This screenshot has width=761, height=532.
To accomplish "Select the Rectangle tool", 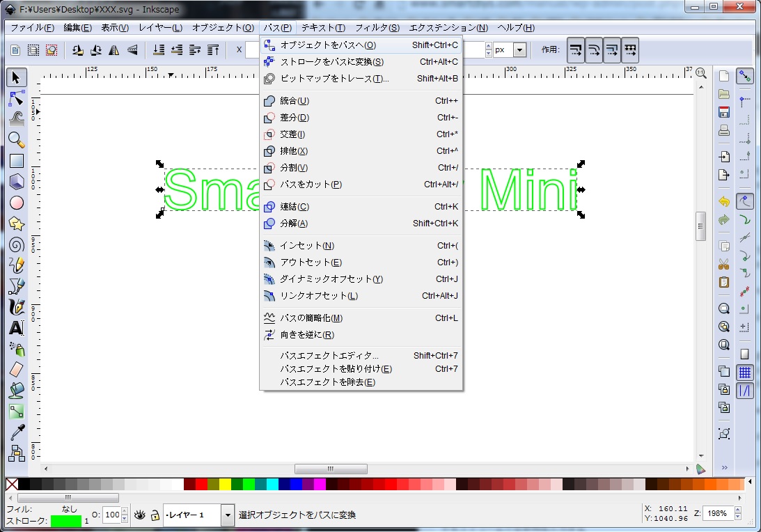I will click(x=17, y=161).
